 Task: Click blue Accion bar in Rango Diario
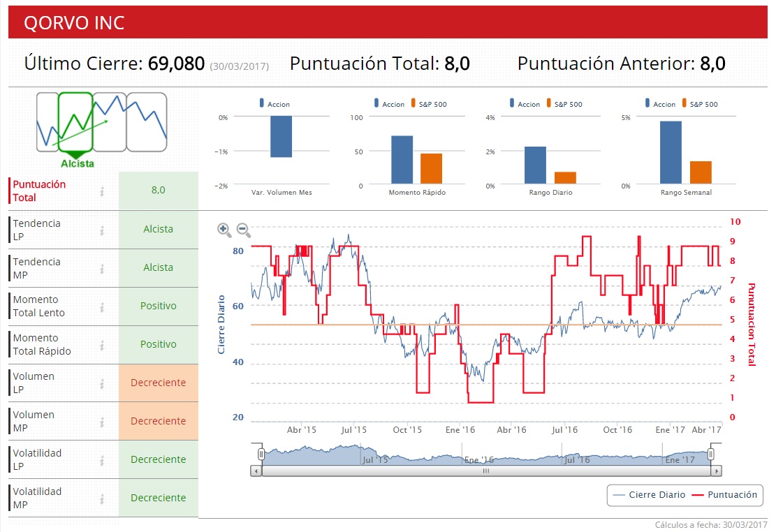(x=536, y=165)
